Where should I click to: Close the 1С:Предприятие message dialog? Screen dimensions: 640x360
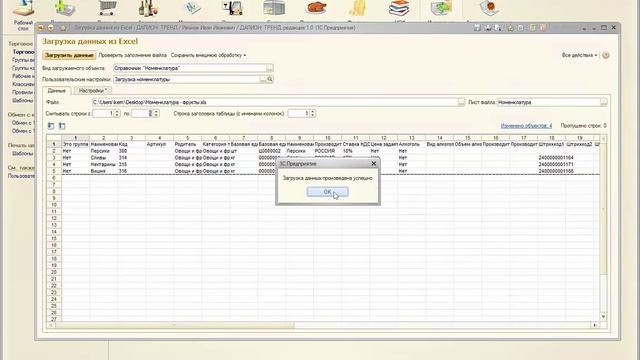click(373, 163)
